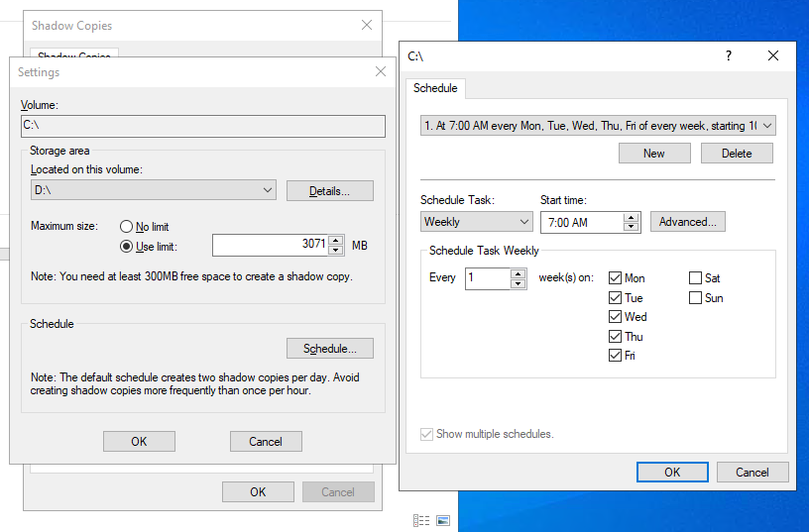Image resolution: width=809 pixels, height=532 pixels.
Task: Close the Shadow Copies window
Action: pyautogui.click(x=366, y=25)
